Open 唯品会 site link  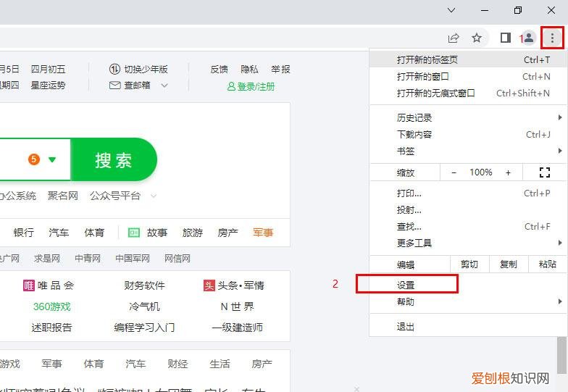[x=49, y=285]
